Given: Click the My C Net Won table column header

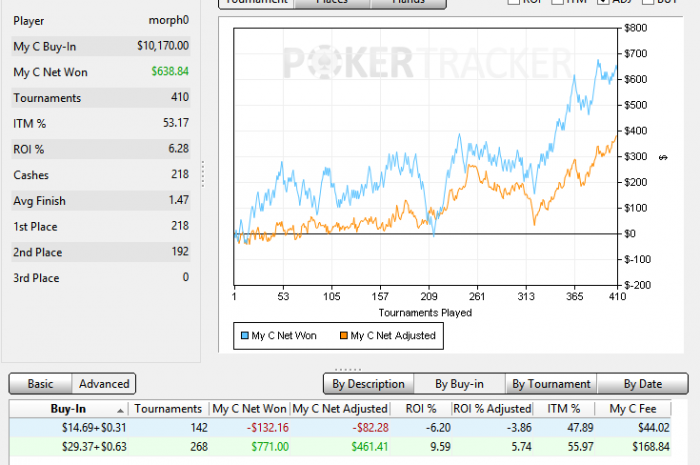Looking at the screenshot, I should pyautogui.click(x=249, y=409).
